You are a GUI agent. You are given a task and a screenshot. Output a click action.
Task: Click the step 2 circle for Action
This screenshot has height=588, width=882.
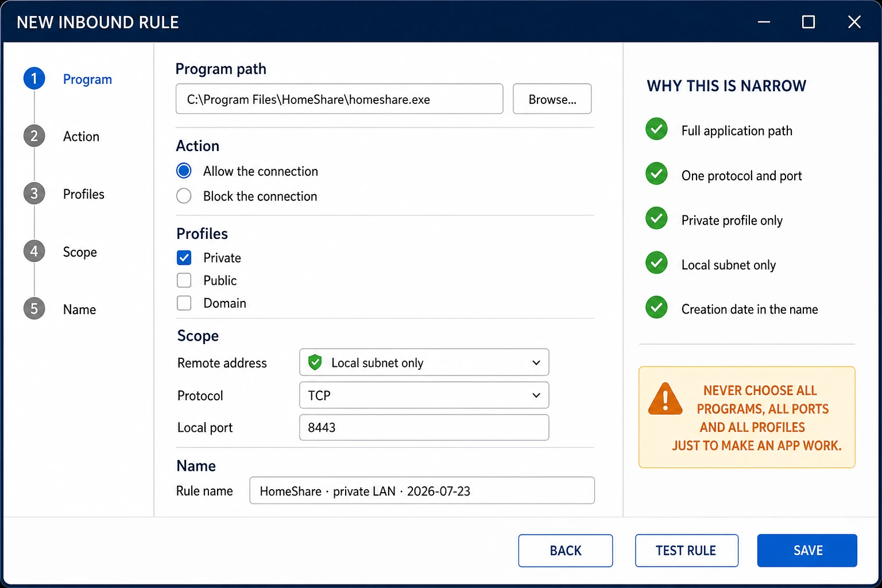point(34,136)
